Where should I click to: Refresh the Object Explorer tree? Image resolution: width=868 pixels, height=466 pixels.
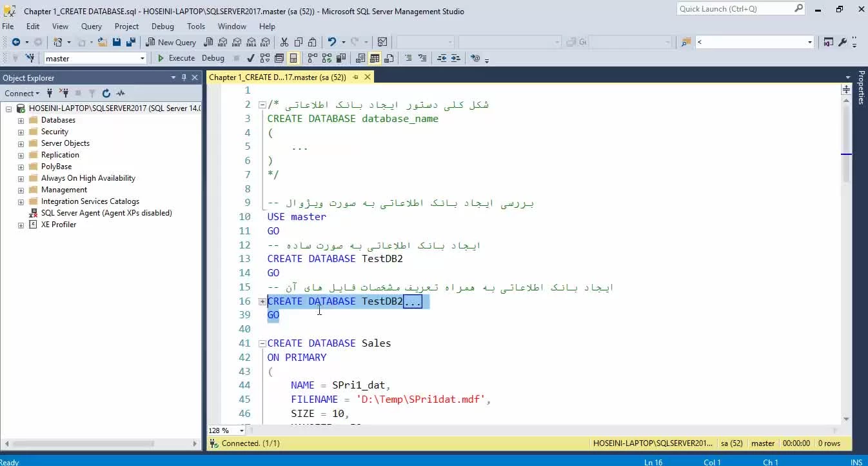(106, 93)
